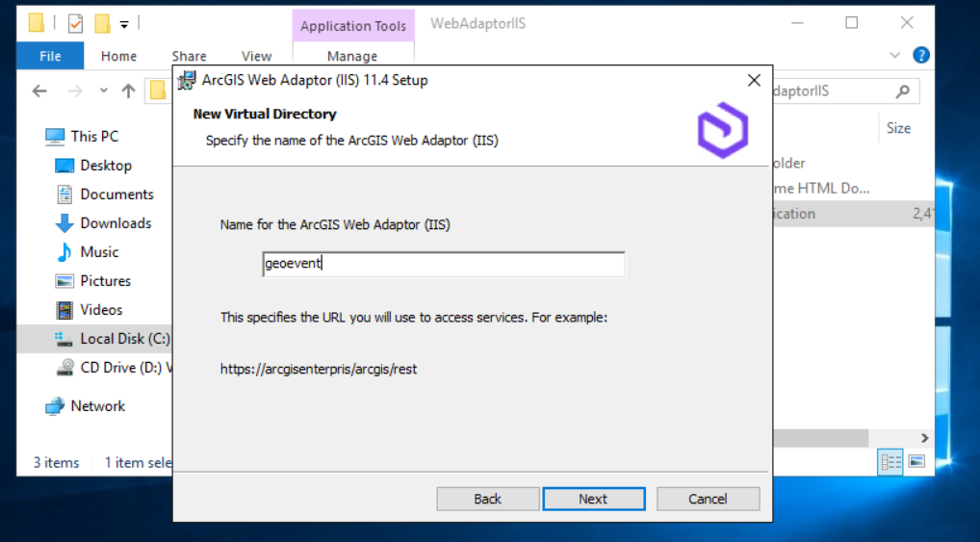This screenshot has height=542, width=980.
Task: Open Customize Quick Access Toolbar dropdown
Action: click(124, 24)
